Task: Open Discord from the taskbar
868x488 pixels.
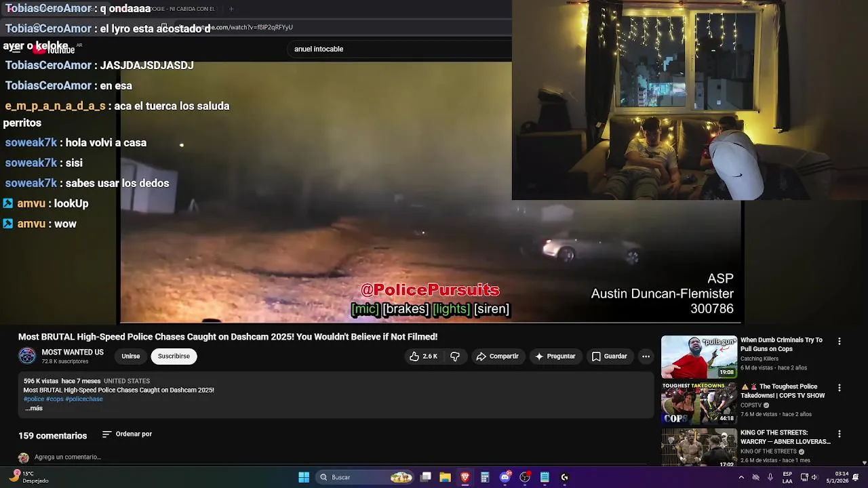Action: tap(505, 477)
